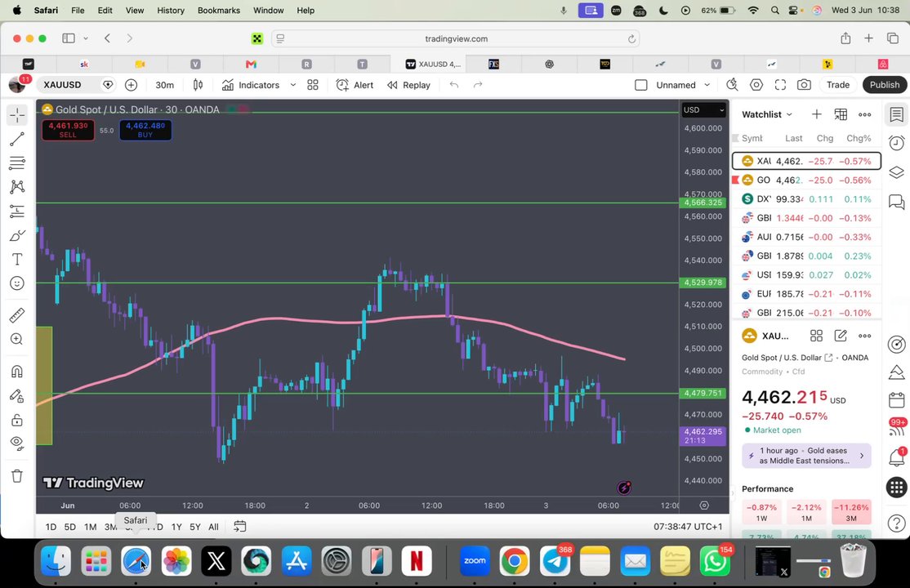Expand the Unnamed layout dropdown
The height and width of the screenshot is (588, 910).
click(707, 85)
